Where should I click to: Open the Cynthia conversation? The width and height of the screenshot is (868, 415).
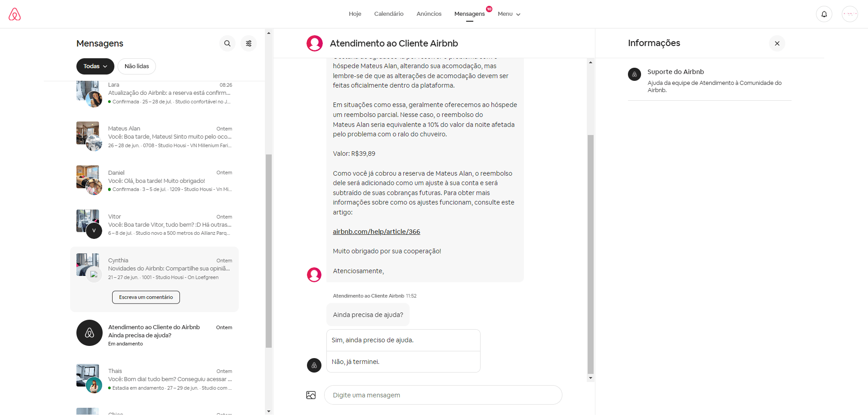pos(154,279)
